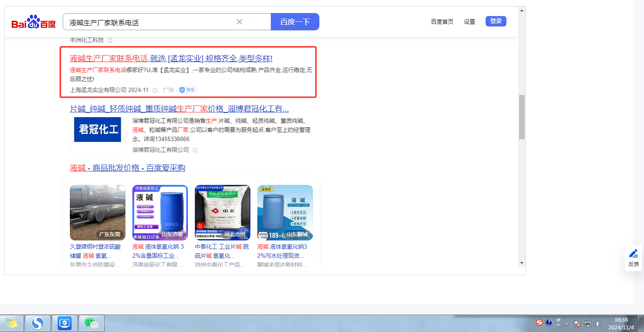Expand dropdown next to 丰洲化工科技
This screenshot has height=332, width=644.
(x=110, y=40)
